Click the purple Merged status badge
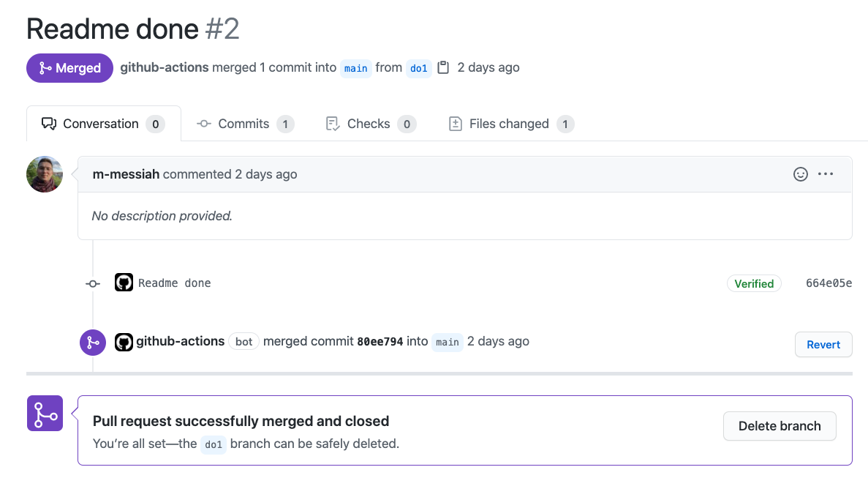The image size is (868, 478). (x=69, y=68)
